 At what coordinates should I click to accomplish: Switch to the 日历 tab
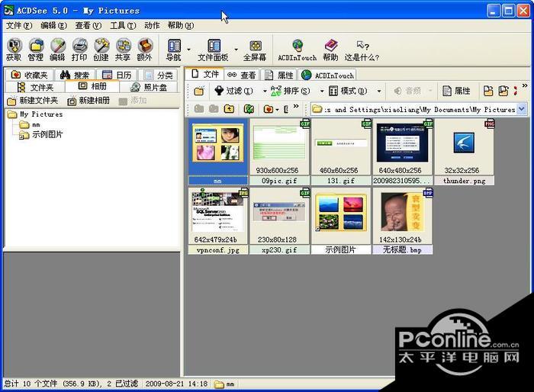(117, 75)
